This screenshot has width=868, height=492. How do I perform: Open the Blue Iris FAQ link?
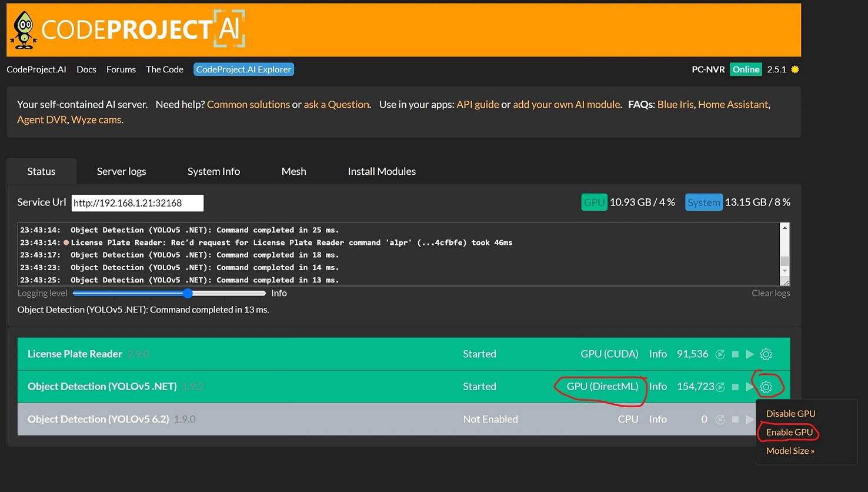coord(675,104)
